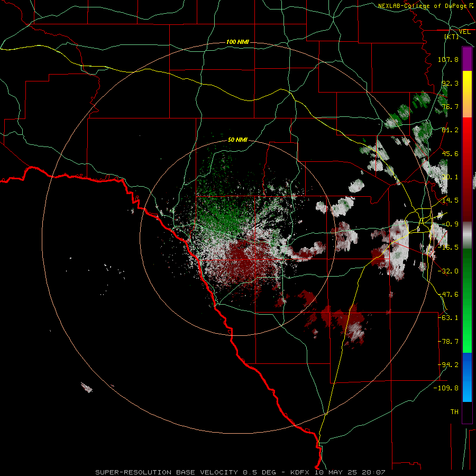This screenshot has width=476, height=476.
Task: Click the yellow-orange segment of the color bar
Action: coord(467,94)
